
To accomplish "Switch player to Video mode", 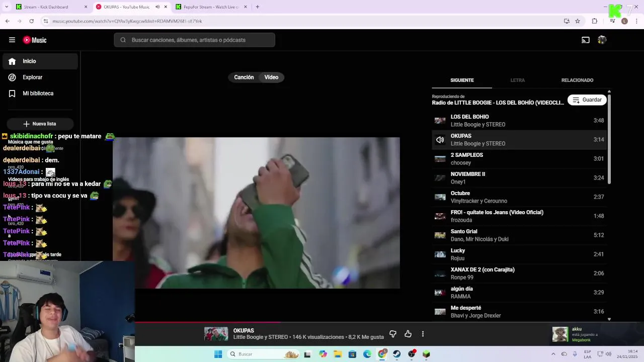I will [271, 77].
